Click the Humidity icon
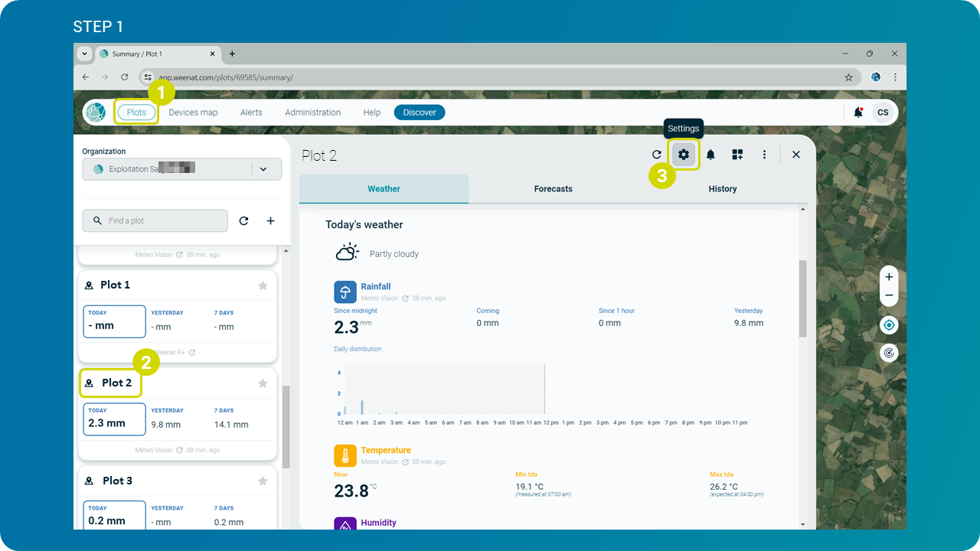 (345, 523)
